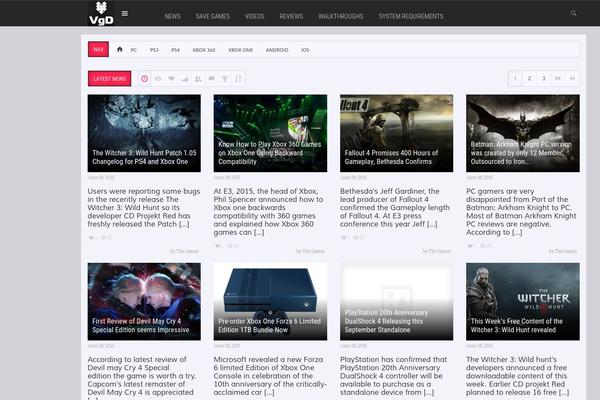Go to the home icon in the platform bar

pos(119,49)
